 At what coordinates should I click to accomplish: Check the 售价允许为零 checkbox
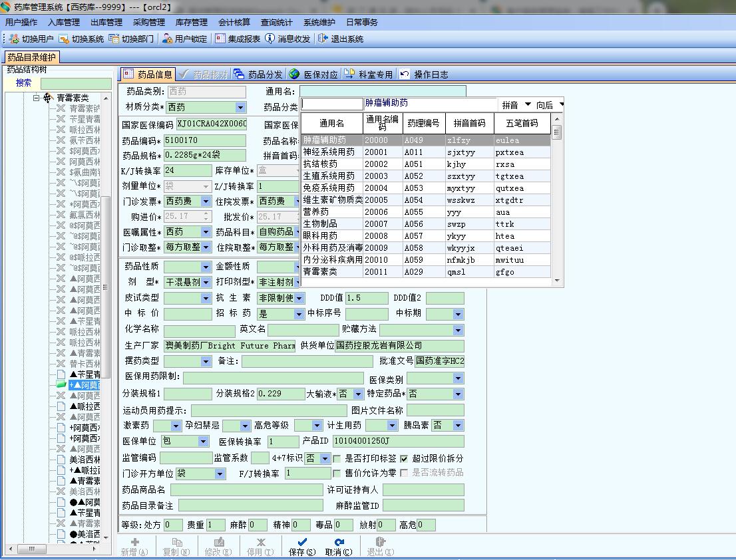[337, 474]
